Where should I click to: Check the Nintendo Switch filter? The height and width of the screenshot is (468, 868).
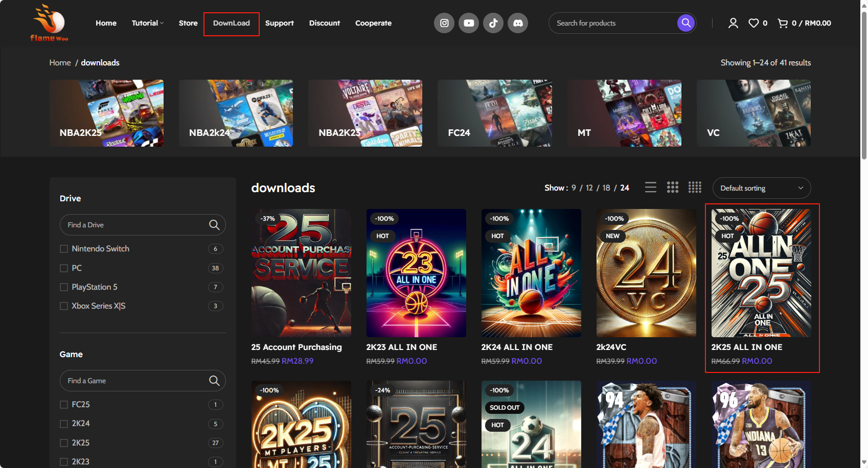pyautogui.click(x=64, y=249)
